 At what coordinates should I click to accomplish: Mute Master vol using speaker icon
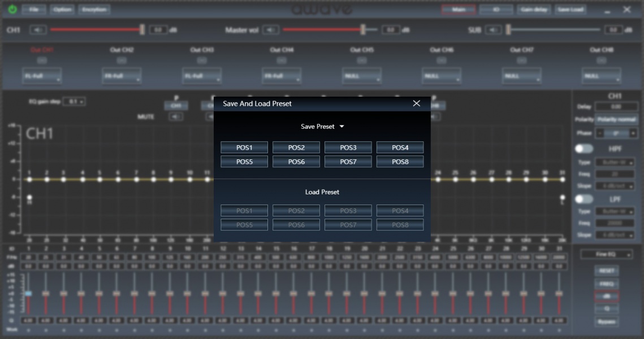271,30
